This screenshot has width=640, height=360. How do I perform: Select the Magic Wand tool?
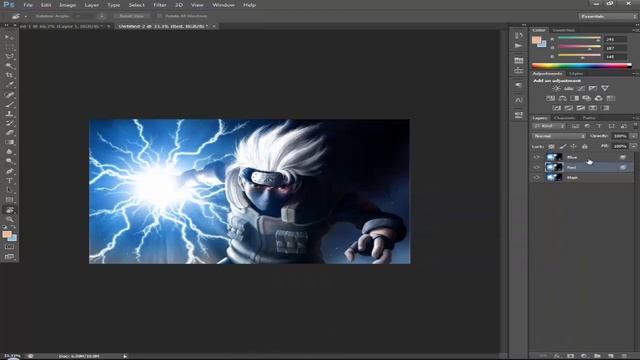[x=9, y=65]
